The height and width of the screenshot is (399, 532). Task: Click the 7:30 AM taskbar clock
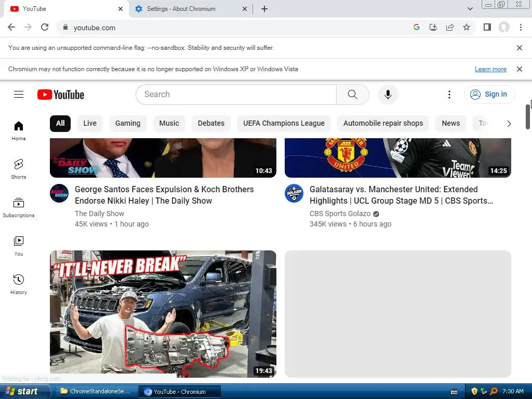point(513,392)
